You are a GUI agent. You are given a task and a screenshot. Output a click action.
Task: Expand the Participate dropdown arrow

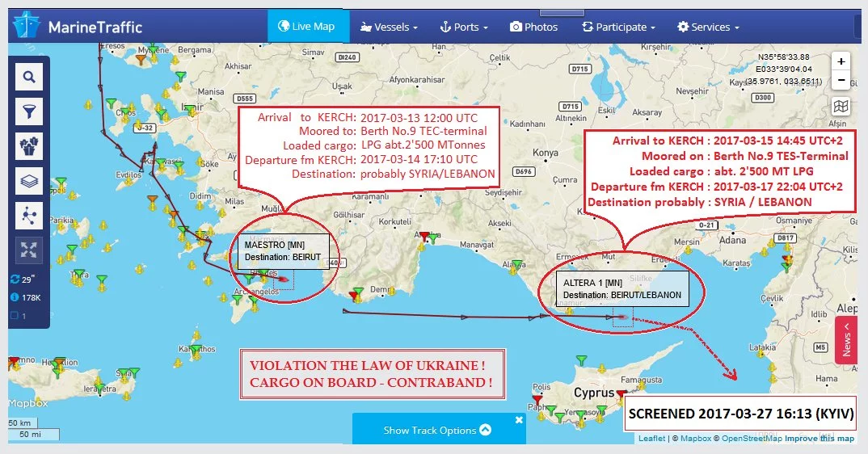coord(653,27)
